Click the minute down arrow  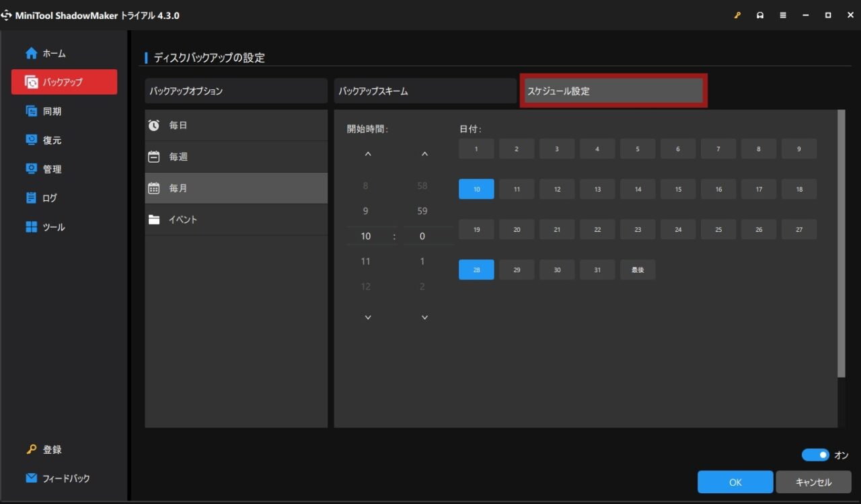click(x=424, y=317)
